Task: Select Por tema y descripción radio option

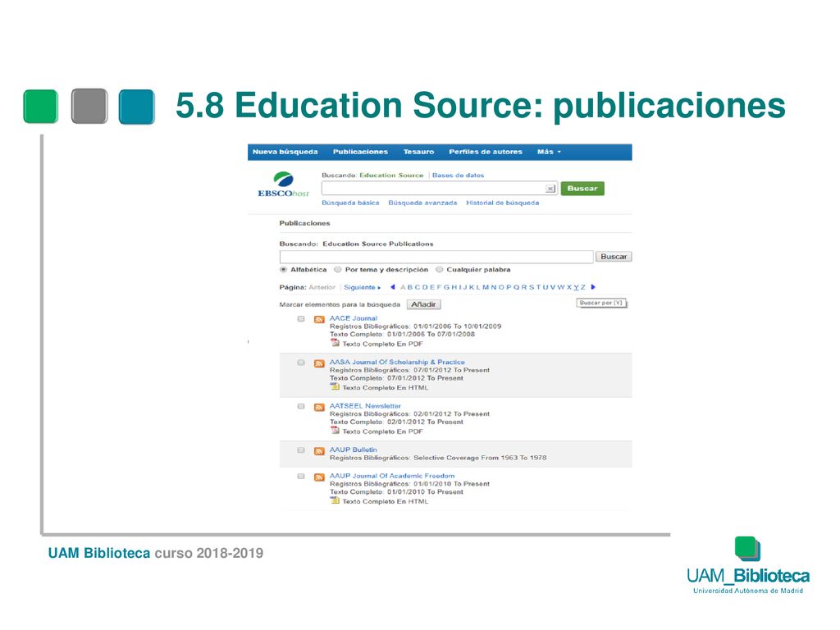Action: click(337, 269)
